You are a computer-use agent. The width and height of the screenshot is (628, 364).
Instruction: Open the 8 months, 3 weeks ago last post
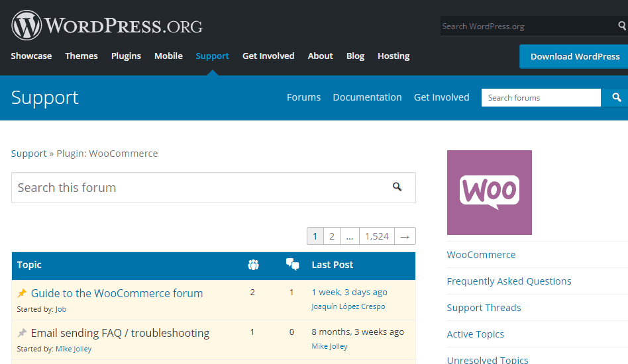tap(358, 332)
